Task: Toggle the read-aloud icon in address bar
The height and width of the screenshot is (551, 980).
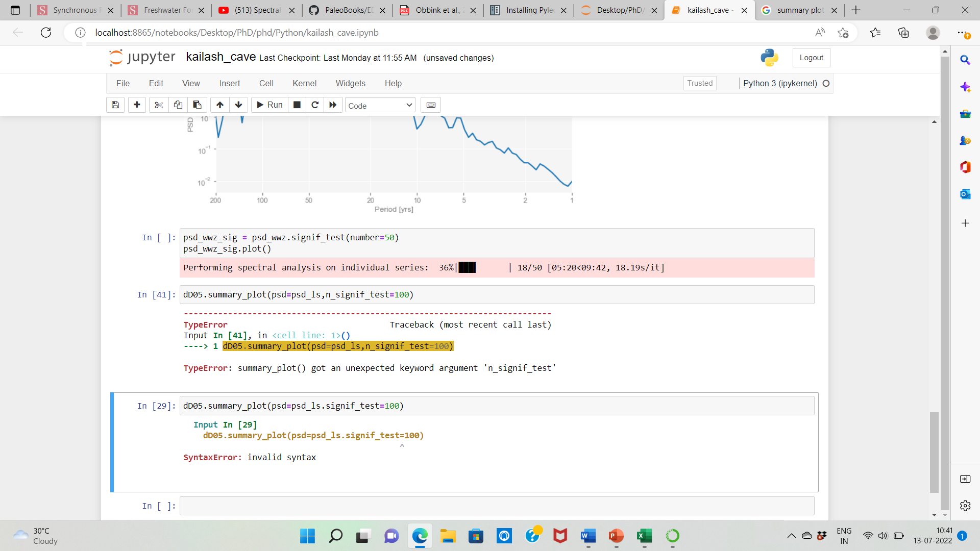Action: [820, 32]
